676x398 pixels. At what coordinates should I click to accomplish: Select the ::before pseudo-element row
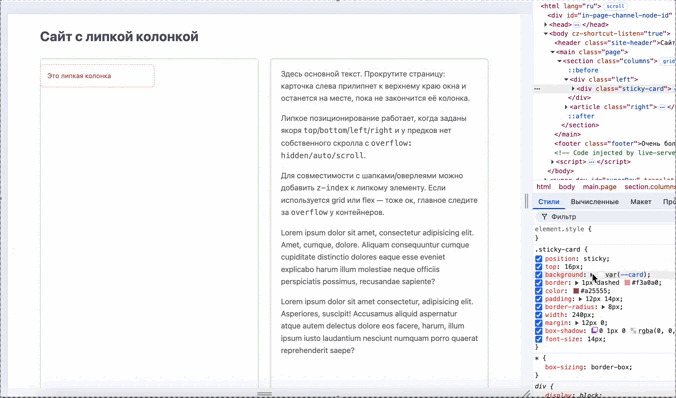pos(583,70)
